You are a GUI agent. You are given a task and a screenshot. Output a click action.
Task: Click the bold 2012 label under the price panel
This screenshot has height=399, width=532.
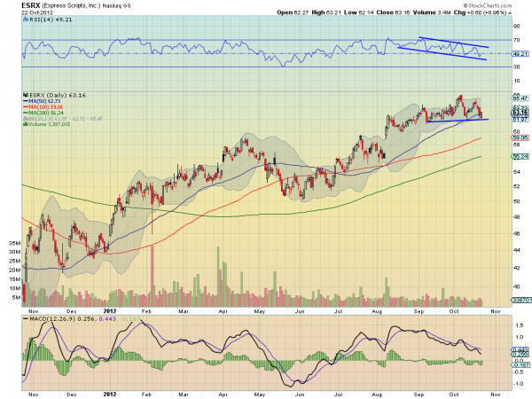(110, 311)
